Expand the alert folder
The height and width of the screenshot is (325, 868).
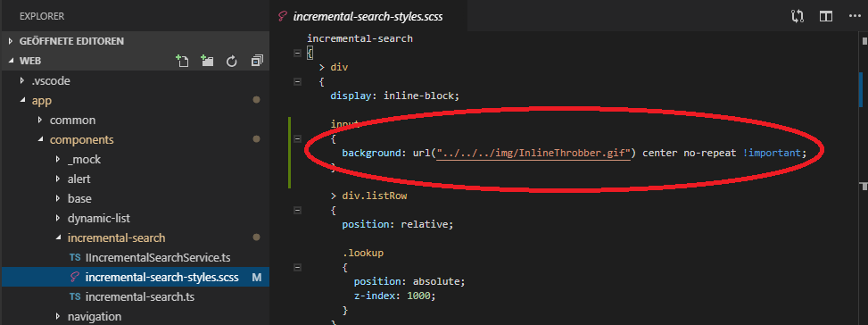pos(58,179)
